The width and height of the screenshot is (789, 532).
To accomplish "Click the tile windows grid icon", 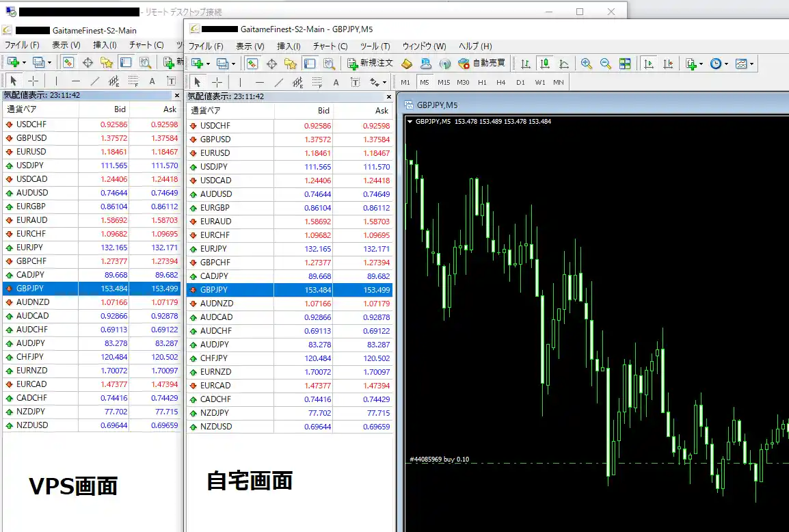I will coord(625,64).
